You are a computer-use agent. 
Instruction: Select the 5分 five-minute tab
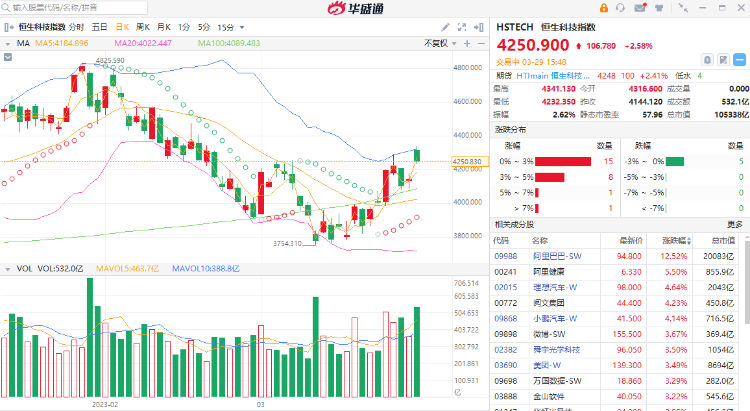pos(204,27)
